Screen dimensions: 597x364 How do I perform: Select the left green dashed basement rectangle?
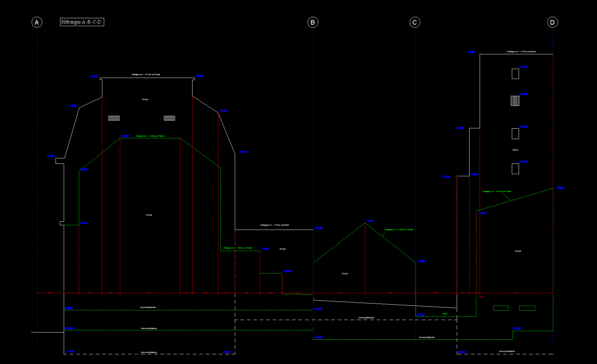click(x=501, y=308)
